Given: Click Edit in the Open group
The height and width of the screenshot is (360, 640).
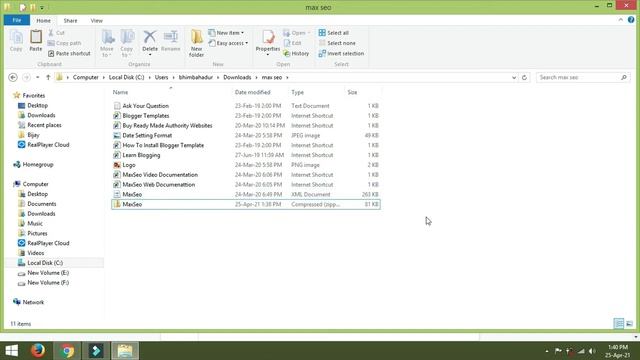Looking at the screenshot, I should point(292,43).
